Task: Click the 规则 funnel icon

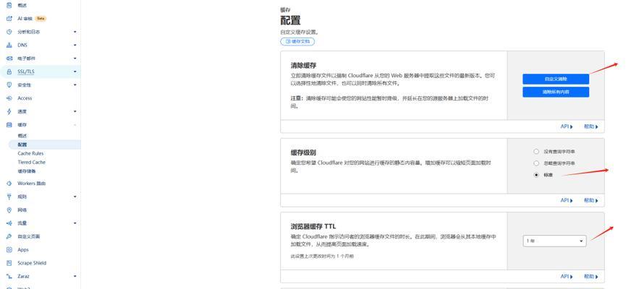Action: 9,197
